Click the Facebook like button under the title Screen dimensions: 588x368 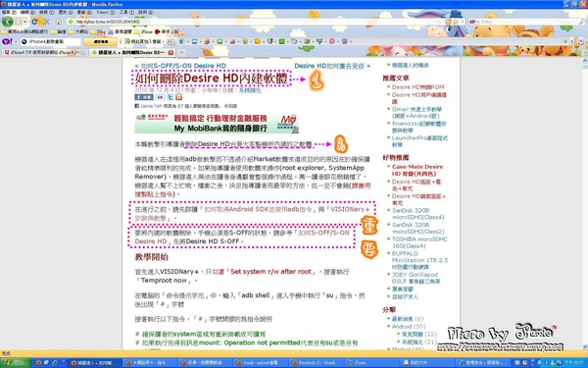point(144,97)
